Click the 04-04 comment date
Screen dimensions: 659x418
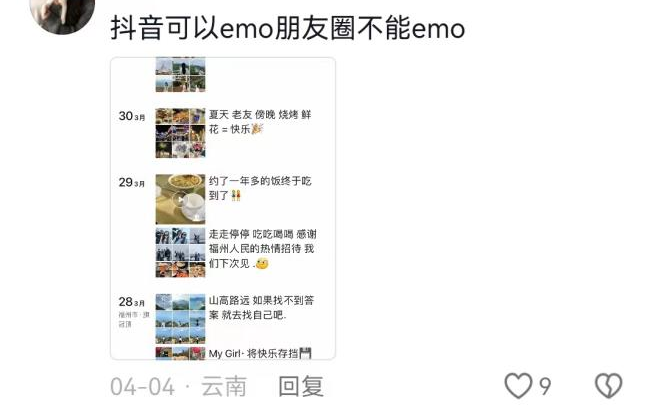(x=142, y=387)
